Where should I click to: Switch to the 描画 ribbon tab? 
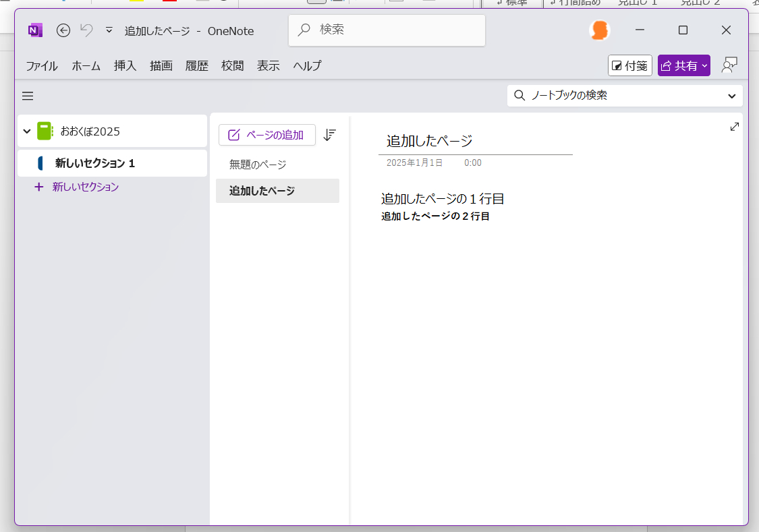pyautogui.click(x=161, y=65)
